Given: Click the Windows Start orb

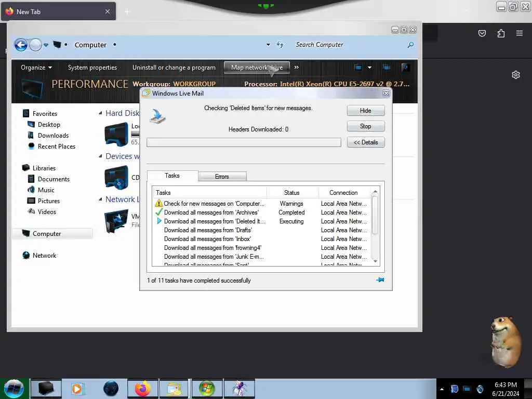Looking at the screenshot, I should pos(14,389).
